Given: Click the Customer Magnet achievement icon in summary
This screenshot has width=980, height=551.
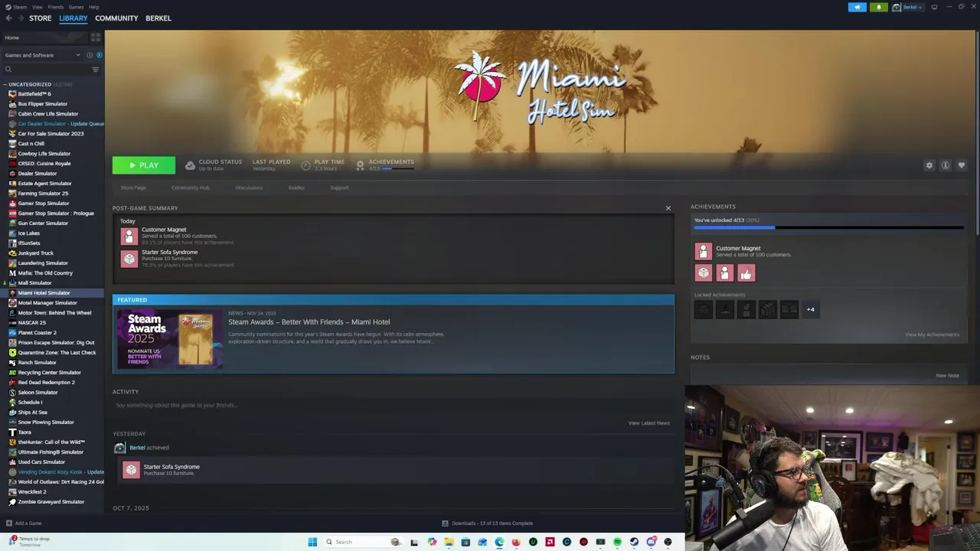Looking at the screenshot, I should 129,236.
